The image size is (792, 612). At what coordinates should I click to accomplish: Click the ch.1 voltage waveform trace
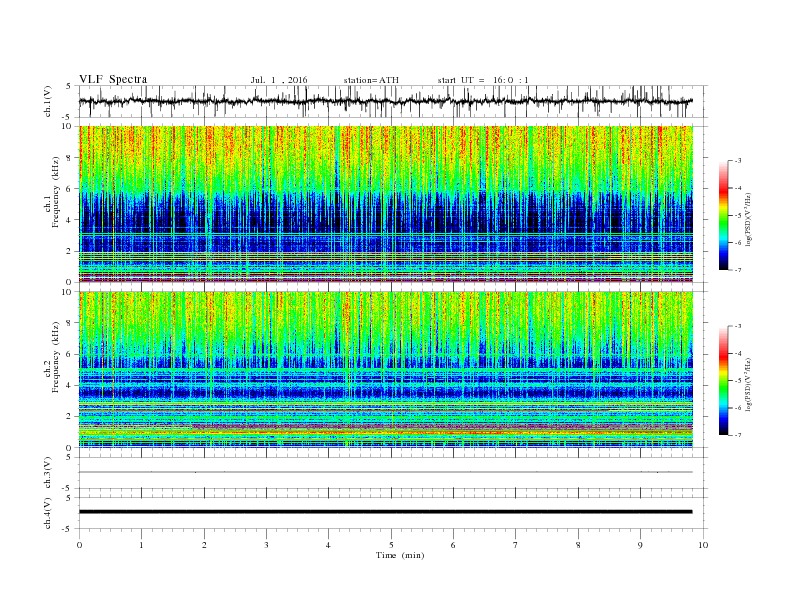pyautogui.click(x=385, y=101)
